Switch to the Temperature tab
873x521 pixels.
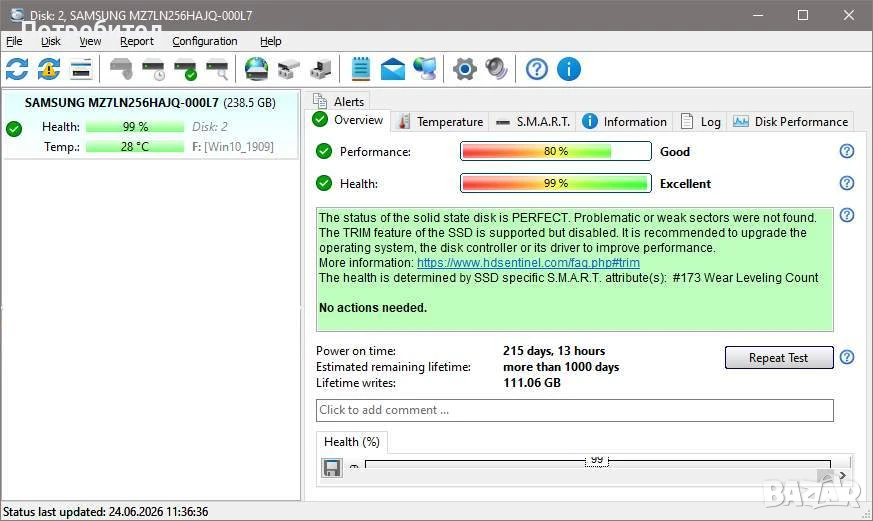coord(440,122)
